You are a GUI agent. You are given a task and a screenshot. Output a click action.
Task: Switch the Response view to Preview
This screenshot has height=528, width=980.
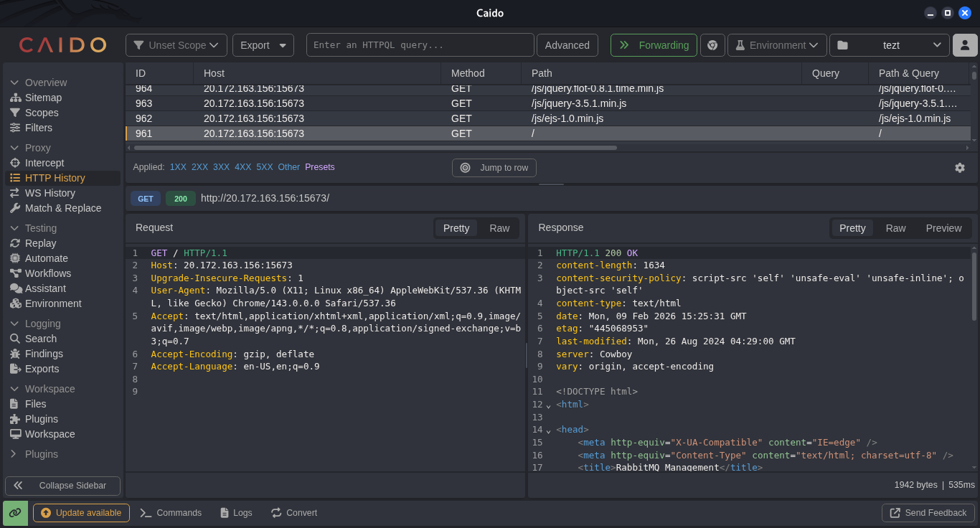point(943,228)
